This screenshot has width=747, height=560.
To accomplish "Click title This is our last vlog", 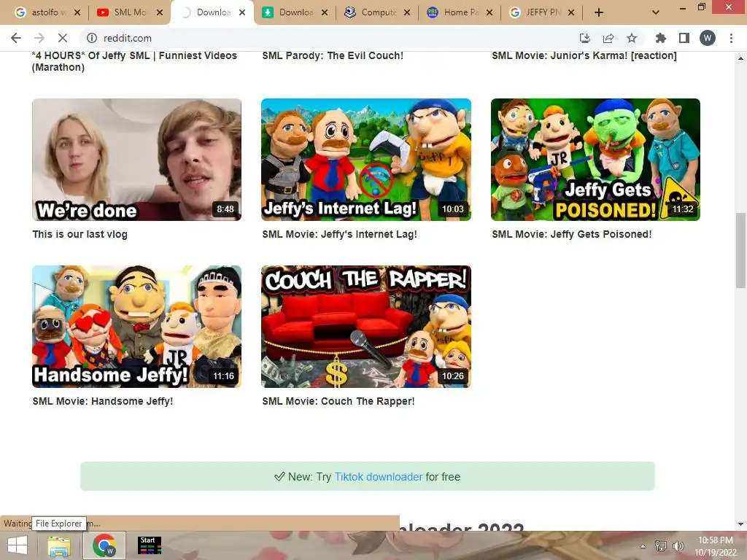I will click(x=80, y=234).
